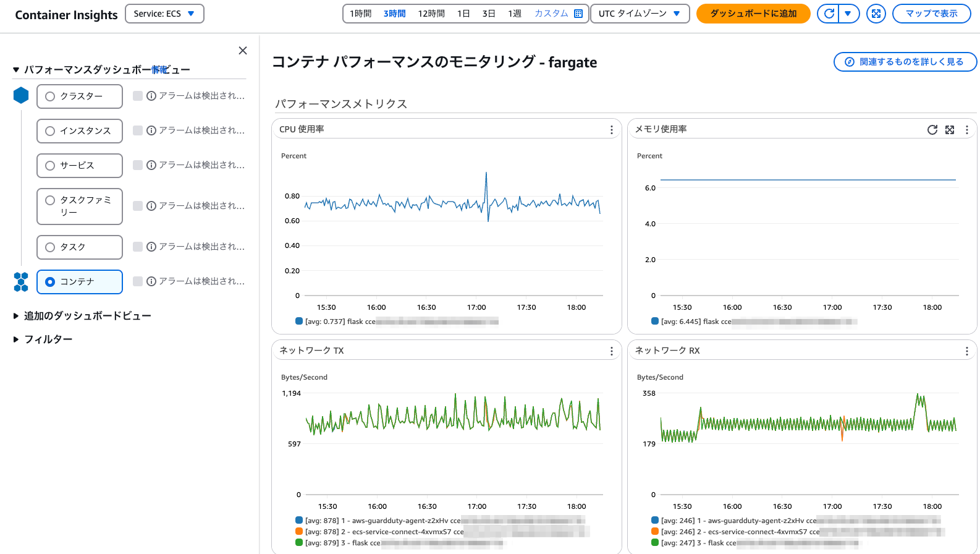Click TX legend orange swatch ecs-service-connect
980x554 pixels.
pyautogui.click(x=299, y=531)
